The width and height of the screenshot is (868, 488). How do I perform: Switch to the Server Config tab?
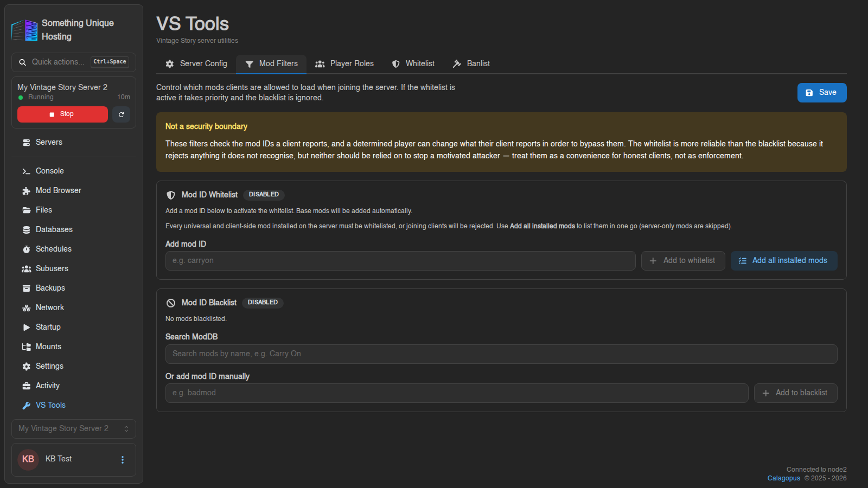tap(196, 64)
